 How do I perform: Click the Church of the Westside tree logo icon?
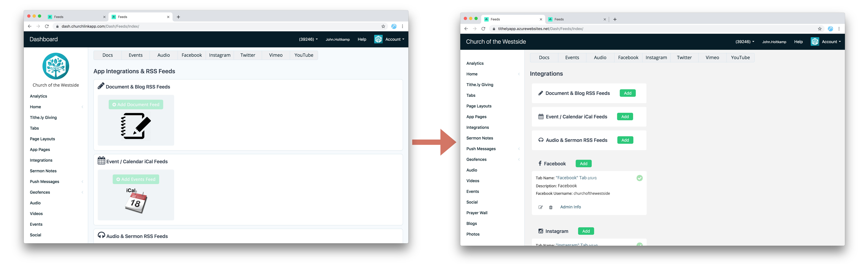click(55, 66)
